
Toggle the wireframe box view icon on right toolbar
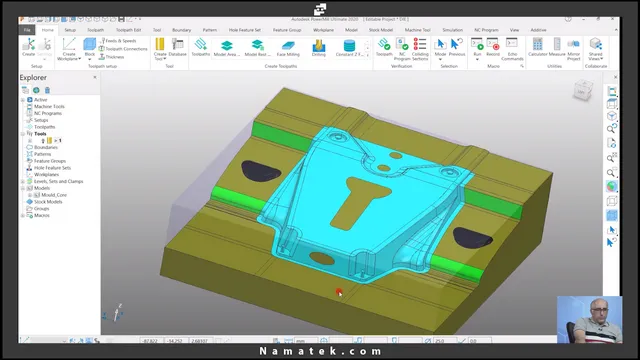coord(611,201)
